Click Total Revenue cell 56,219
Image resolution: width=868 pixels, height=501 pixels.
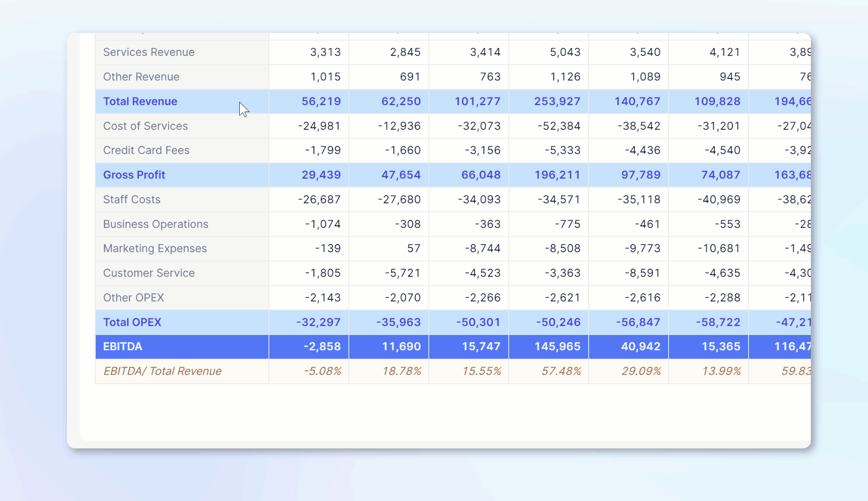click(x=309, y=101)
